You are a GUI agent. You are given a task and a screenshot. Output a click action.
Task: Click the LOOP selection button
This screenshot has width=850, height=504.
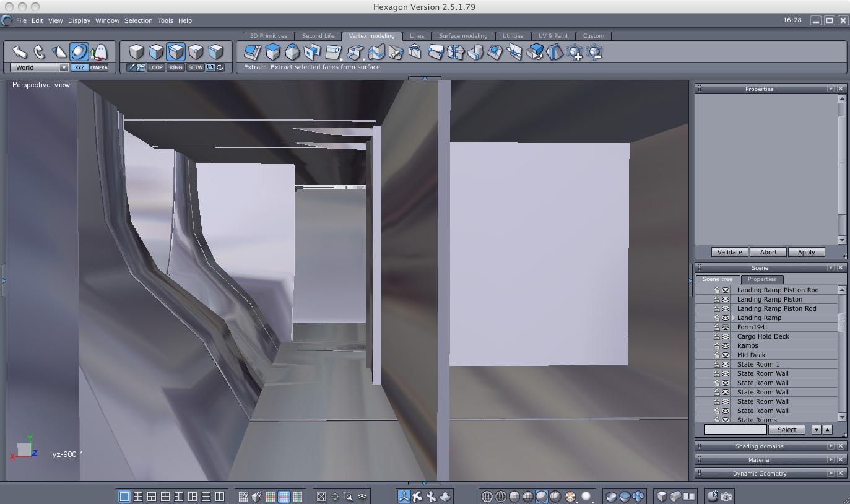(x=156, y=67)
